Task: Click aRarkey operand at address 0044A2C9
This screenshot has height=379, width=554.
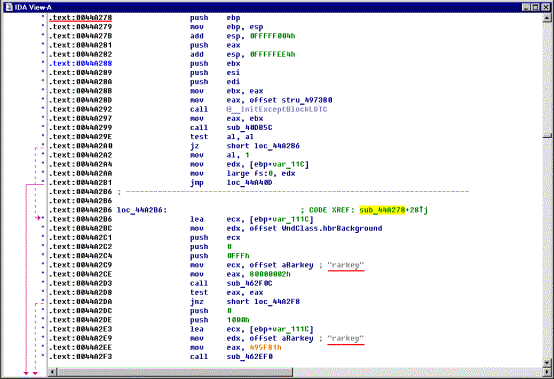Action: click(x=297, y=265)
